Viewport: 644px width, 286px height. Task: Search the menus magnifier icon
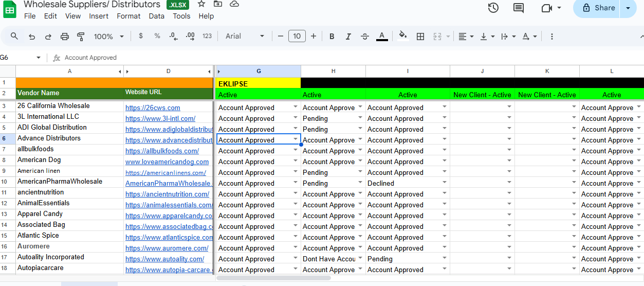click(14, 36)
